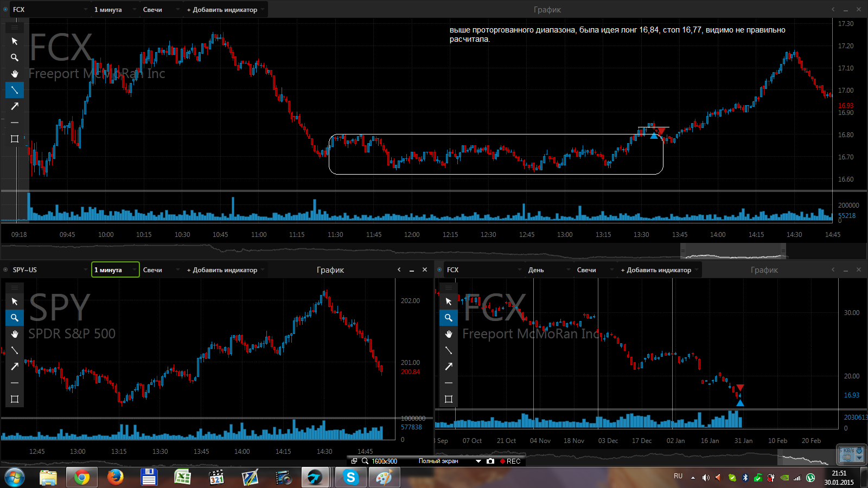Open Skype from the taskbar
Screen dimensions: 868x488
tap(351, 477)
